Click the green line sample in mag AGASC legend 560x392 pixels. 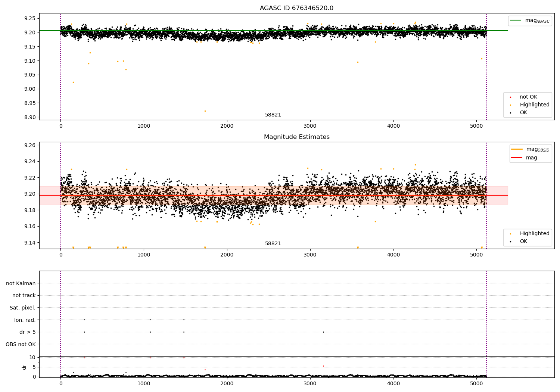(516, 21)
